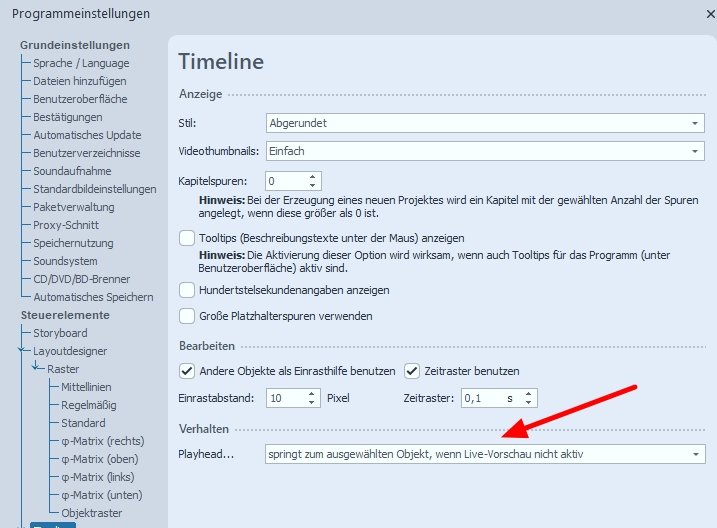Screen dimensions: 717x528
Task: Close the Programmeinstellungen dialog
Action: pos(709,14)
